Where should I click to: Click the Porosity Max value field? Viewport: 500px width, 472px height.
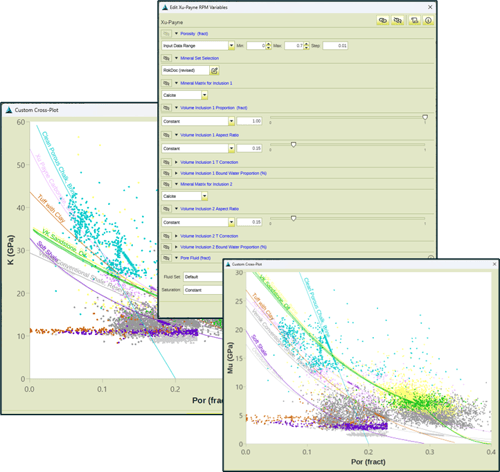click(x=294, y=46)
